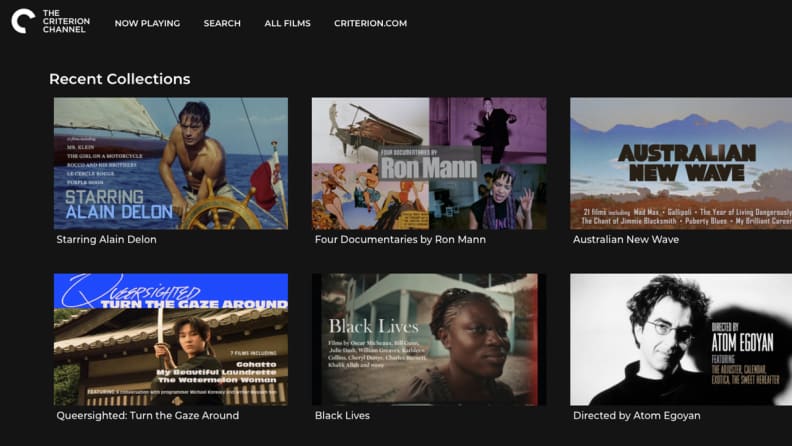The height and width of the screenshot is (446, 792).
Task: Click 'Four Documentaries by Ron Mann' title
Action: coord(400,239)
